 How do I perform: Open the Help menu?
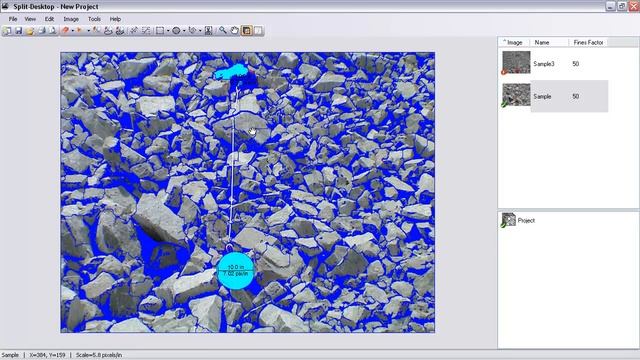[x=115, y=19]
